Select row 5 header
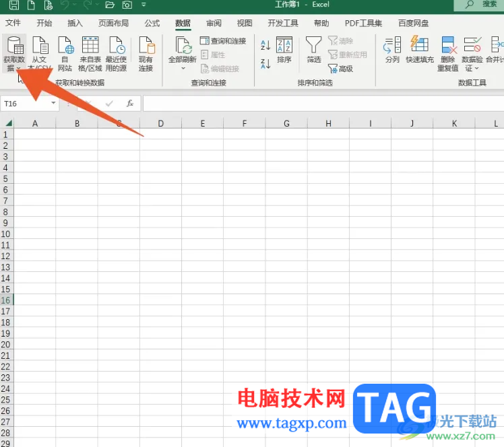The width and height of the screenshot is (504, 447). (6, 178)
